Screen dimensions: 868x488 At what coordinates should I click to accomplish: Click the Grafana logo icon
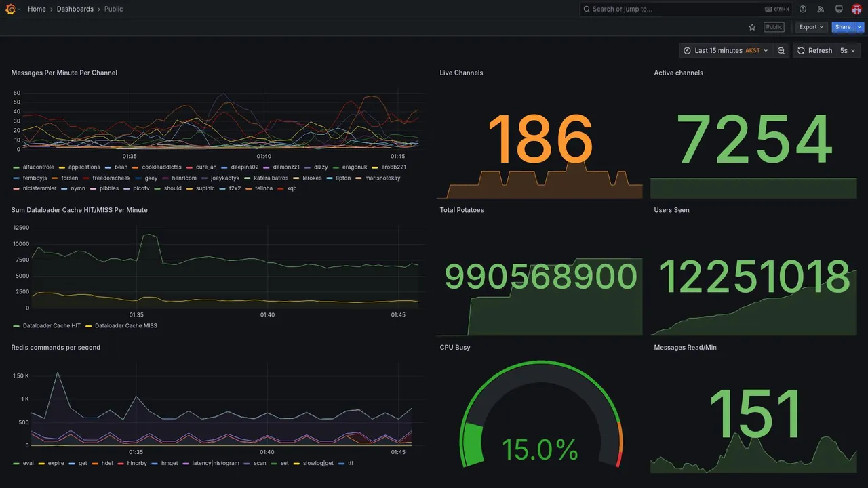(9, 9)
